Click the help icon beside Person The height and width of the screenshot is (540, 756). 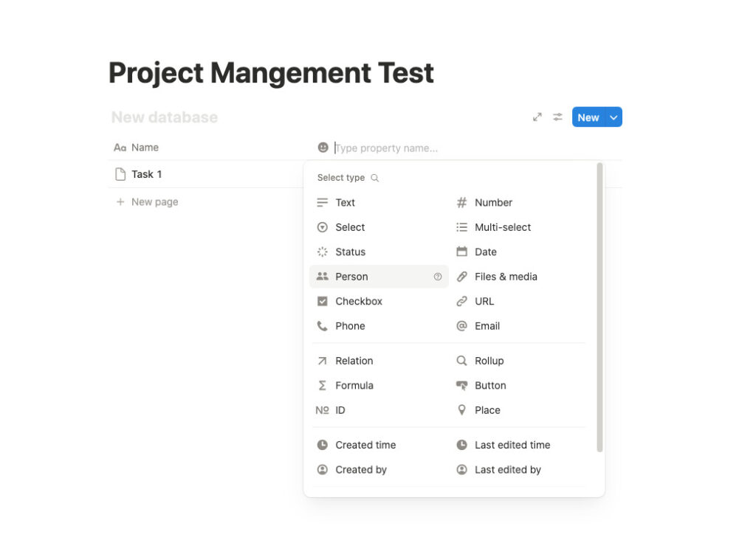(x=438, y=277)
